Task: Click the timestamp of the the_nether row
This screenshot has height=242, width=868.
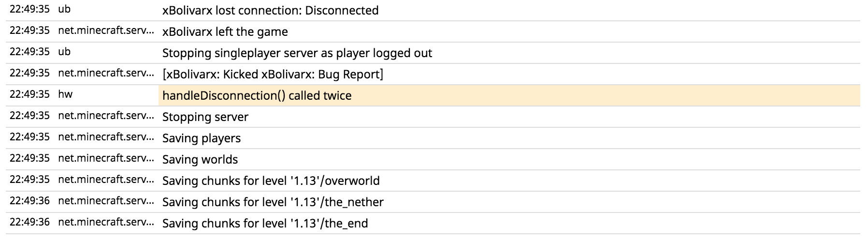Action: pos(29,201)
